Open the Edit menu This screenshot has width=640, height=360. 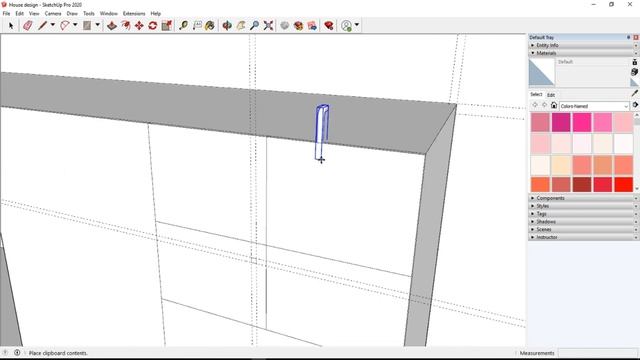point(19,13)
